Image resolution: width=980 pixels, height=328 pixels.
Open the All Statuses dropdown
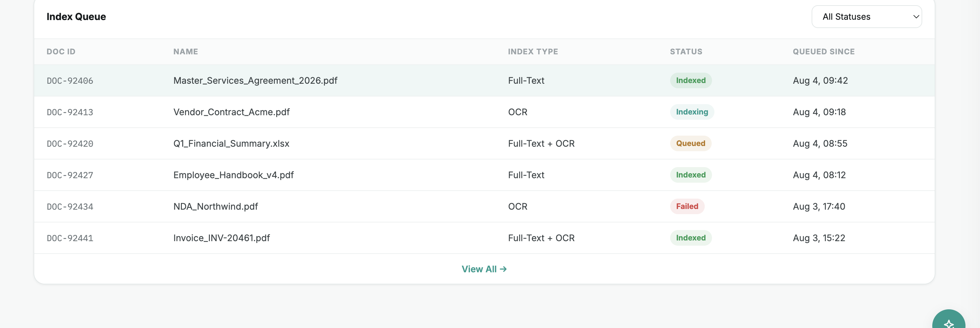click(867, 17)
